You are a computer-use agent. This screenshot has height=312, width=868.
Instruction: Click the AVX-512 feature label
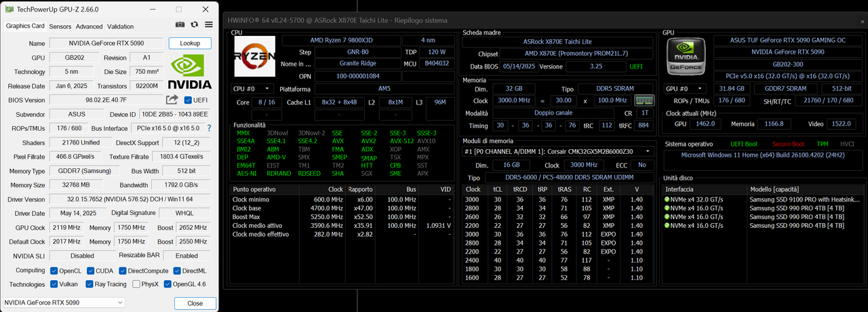[400, 140]
